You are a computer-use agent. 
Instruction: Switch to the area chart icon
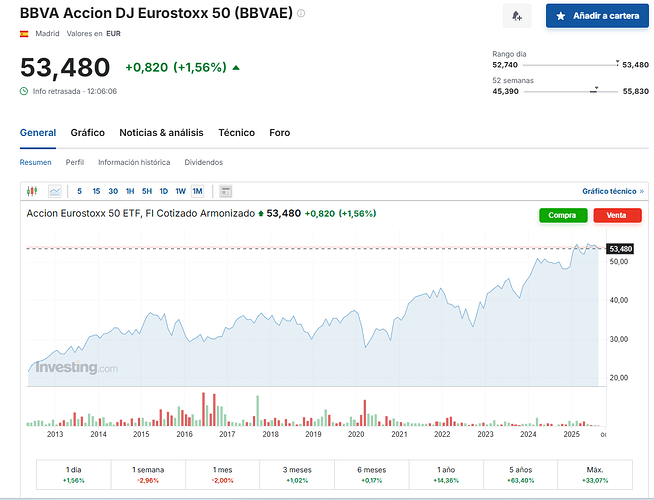coord(54,191)
